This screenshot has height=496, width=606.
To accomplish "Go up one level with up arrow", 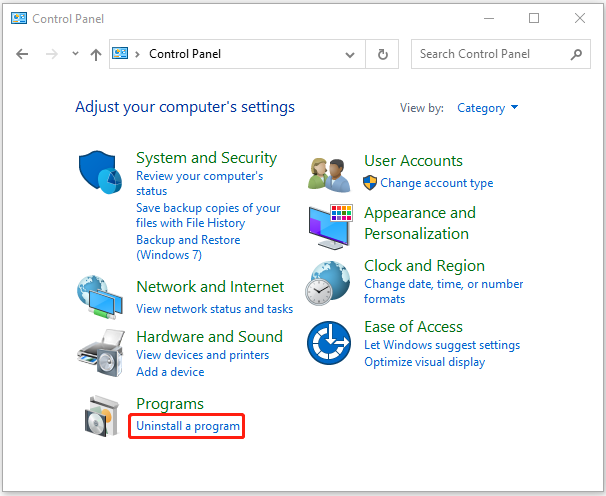I will point(96,54).
